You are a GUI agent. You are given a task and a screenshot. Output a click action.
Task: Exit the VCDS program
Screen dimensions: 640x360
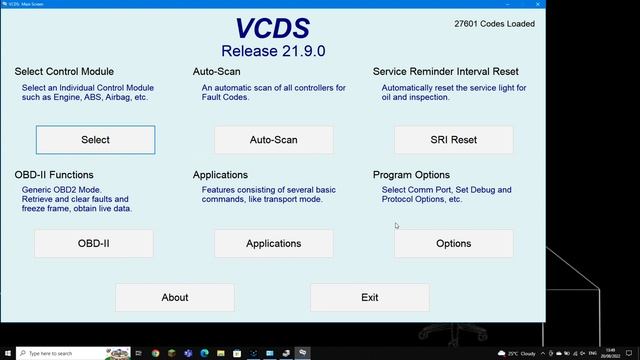(x=369, y=297)
